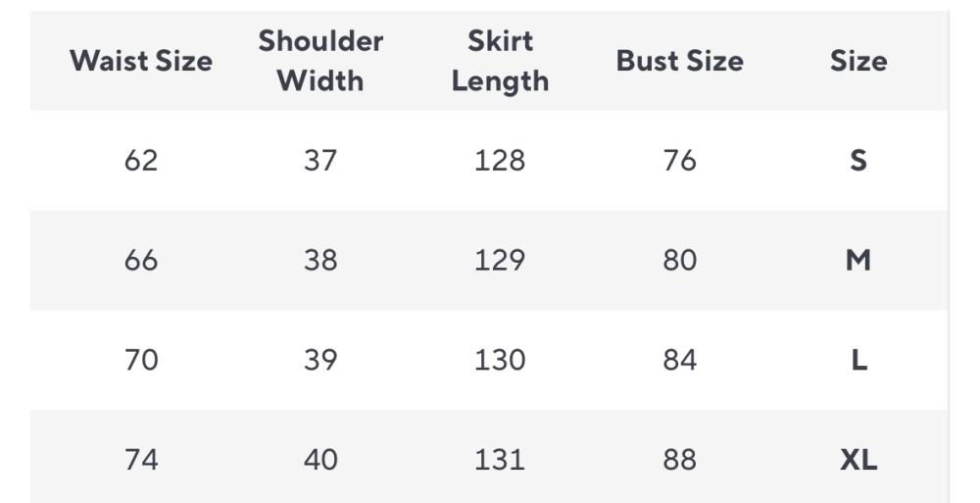Click skirt length value 131
The image size is (980, 503).
(500, 459)
